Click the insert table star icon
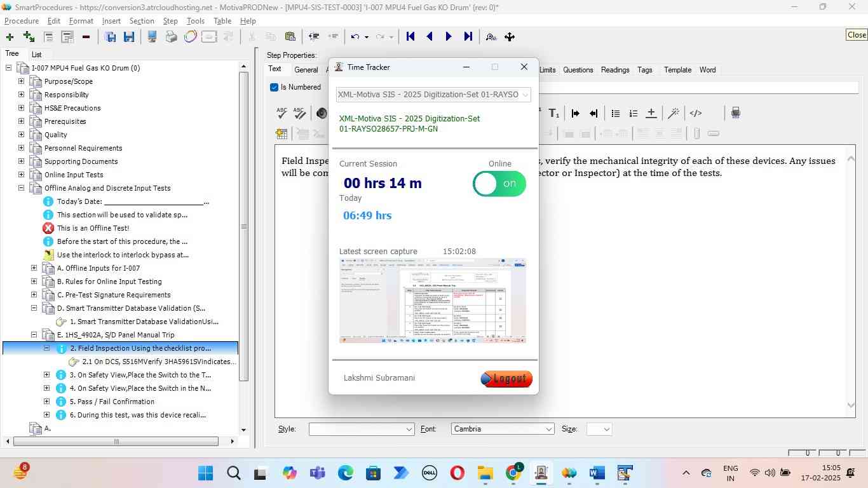Screen dimensions: 868x488 point(281,133)
